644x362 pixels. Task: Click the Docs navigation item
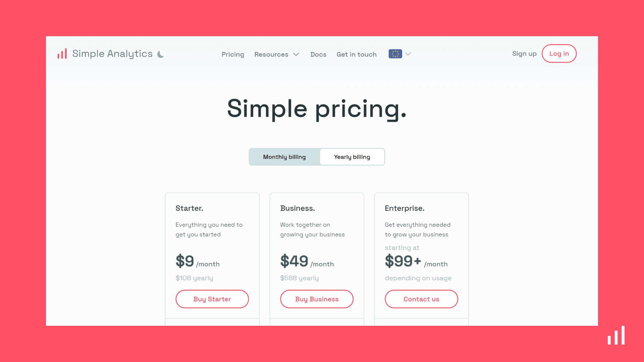tap(318, 54)
